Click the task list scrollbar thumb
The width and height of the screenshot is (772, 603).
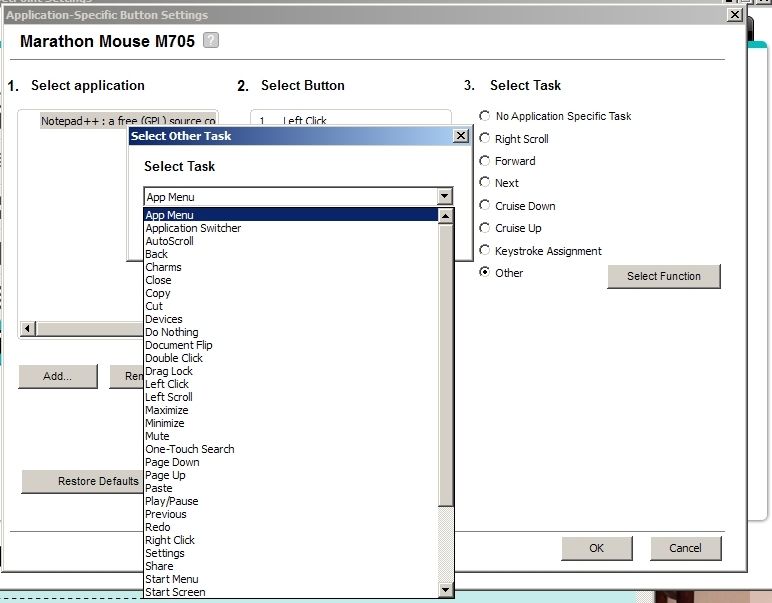(x=445, y=365)
